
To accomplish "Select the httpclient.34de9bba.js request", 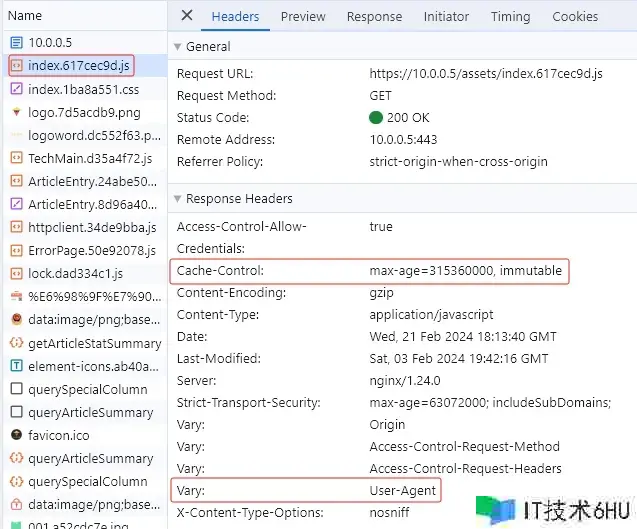I will click(92, 227).
